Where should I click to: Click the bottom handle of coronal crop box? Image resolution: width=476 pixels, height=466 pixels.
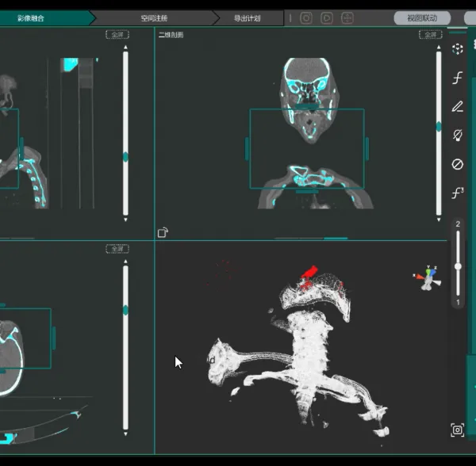coord(307,191)
